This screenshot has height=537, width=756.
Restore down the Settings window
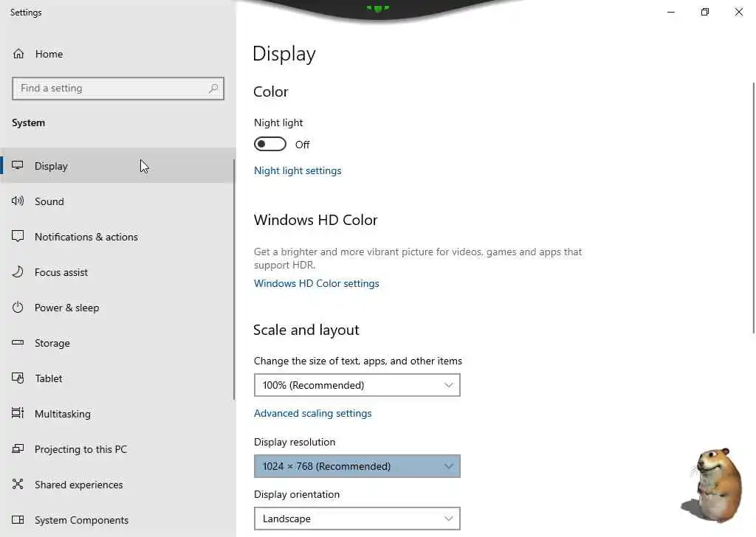point(705,12)
